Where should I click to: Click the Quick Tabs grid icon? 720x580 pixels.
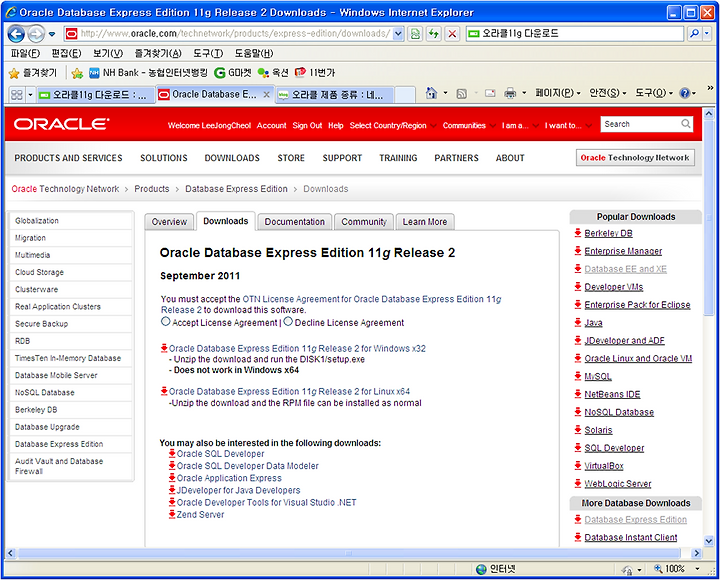(x=17, y=95)
